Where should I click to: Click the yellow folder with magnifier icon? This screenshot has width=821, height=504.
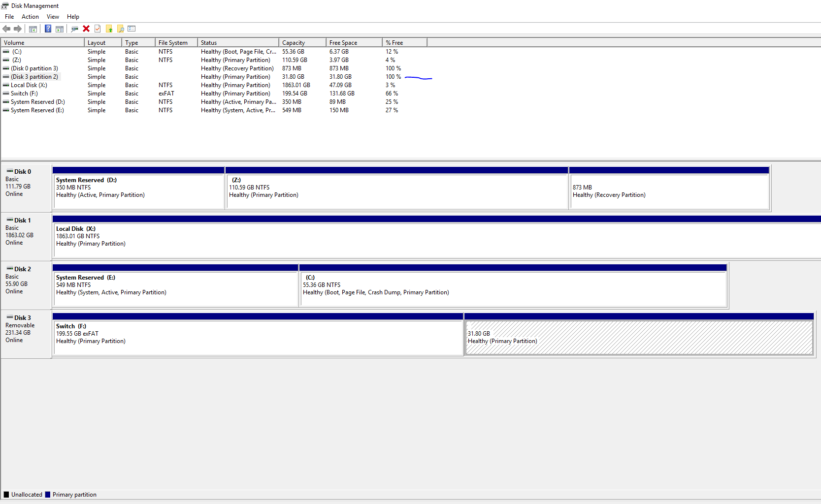point(121,29)
